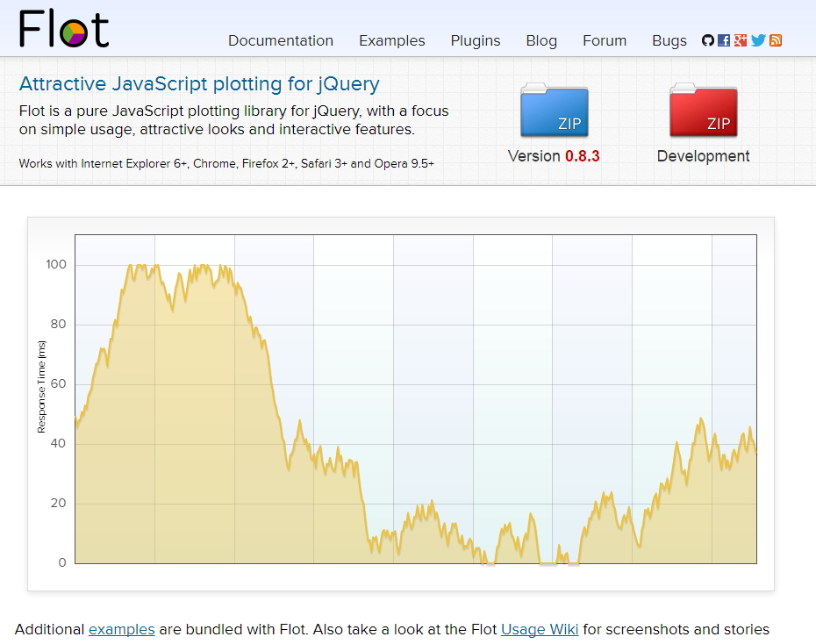Go to the Examples page in the navigation
Image resolution: width=816 pixels, height=644 pixels.
[x=392, y=40]
